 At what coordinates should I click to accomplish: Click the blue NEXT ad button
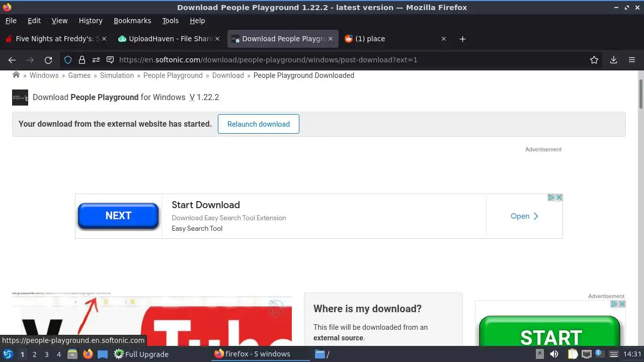point(118,216)
